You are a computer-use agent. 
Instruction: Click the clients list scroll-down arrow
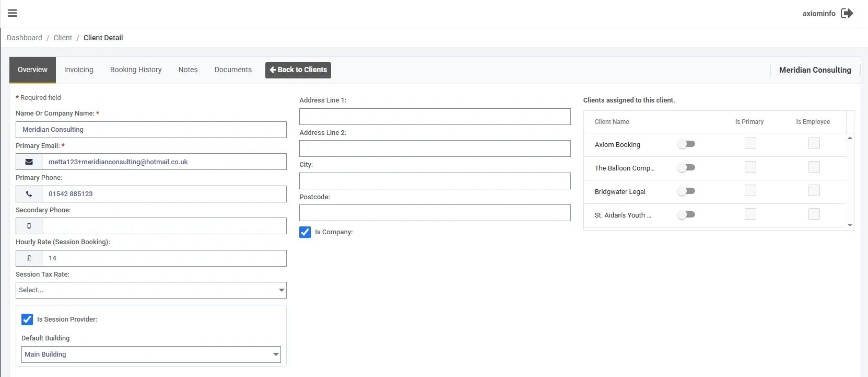pyautogui.click(x=850, y=225)
